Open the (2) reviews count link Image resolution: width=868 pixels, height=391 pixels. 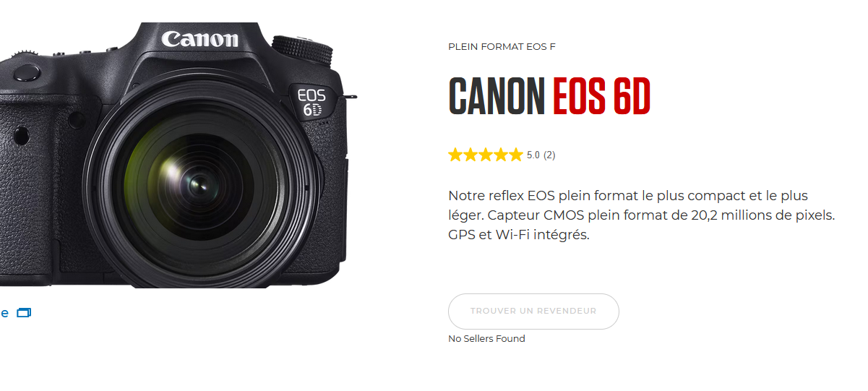pyautogui.click(x=549, y=155)
